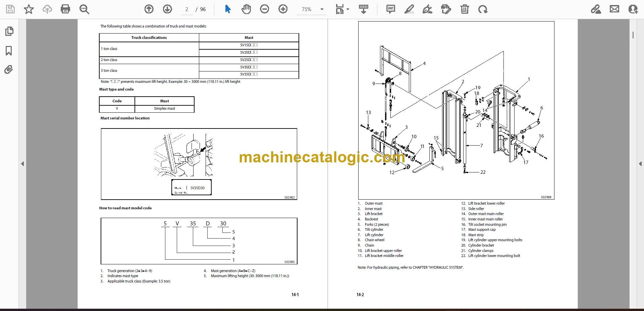
Task: Send file by email envelope icon
Action: pos(614,9)
